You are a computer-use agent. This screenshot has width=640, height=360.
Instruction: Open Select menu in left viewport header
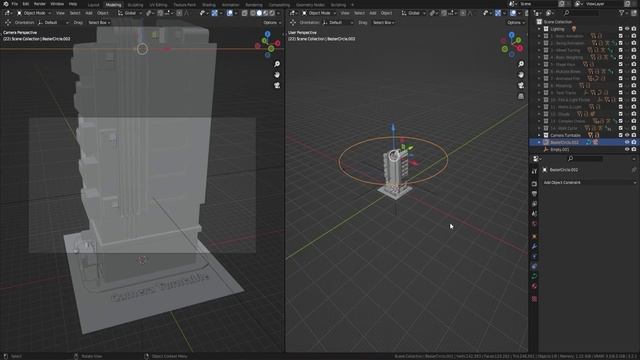(75, 13)
